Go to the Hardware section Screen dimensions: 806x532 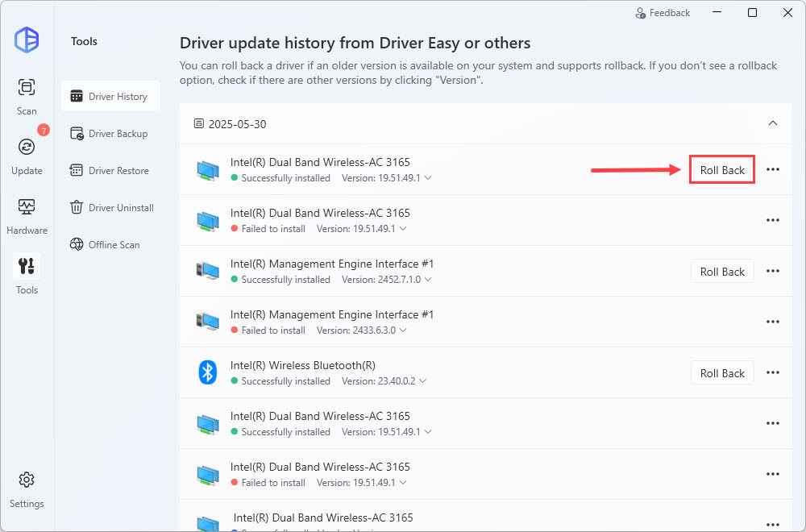[x=27, y=215]
